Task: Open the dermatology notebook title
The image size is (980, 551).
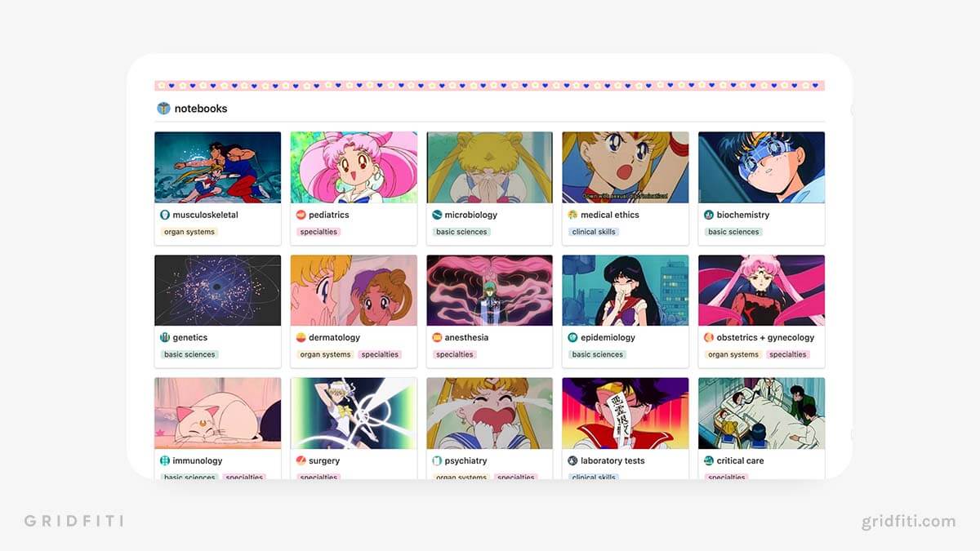Action: (x=334, y=338)
